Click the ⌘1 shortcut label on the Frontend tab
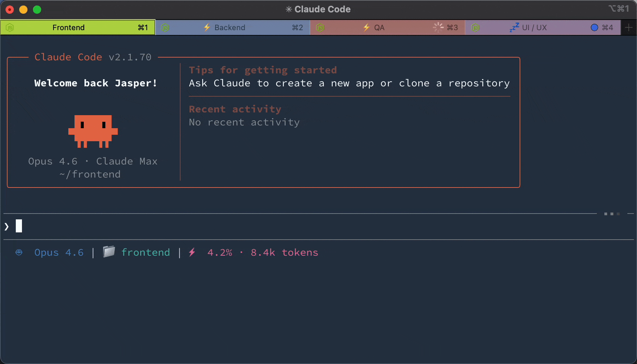Image resolution: width=637 pixels, height=364 pixels. (x=143, y=27)
